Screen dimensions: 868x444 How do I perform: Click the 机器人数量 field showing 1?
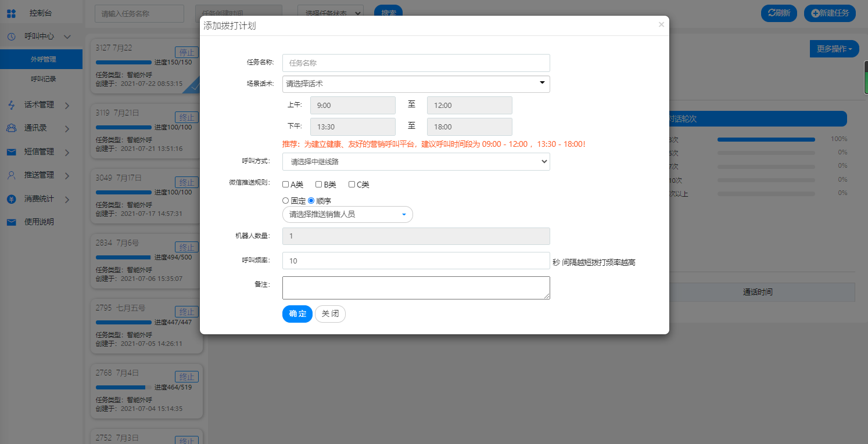pos(416,236)
